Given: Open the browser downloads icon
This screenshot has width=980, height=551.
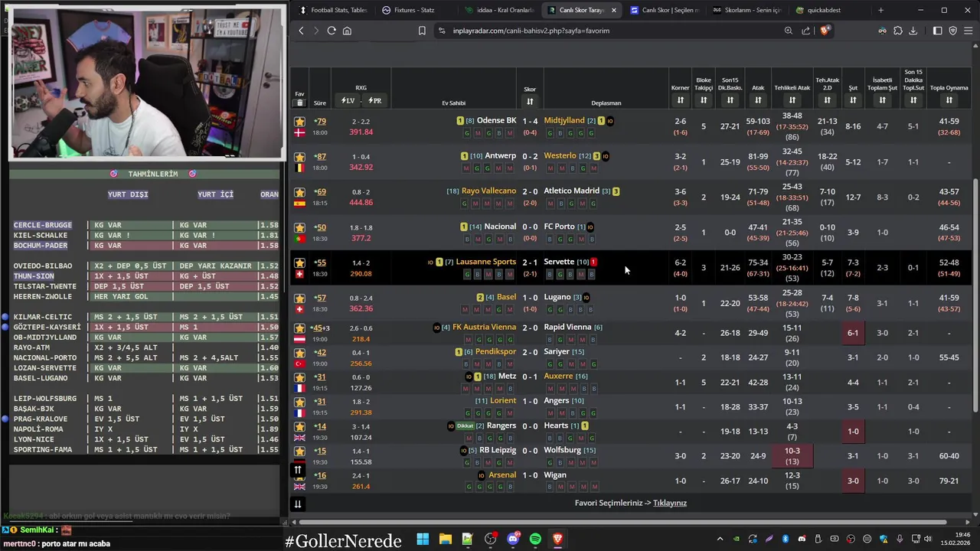Looking at the screenshot, I should click(x=913, y=31).
